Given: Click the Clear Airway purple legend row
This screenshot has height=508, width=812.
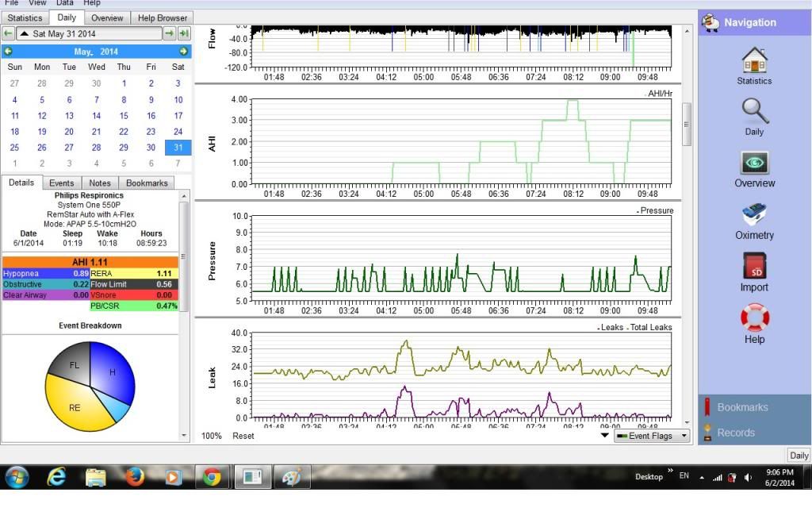Looking at the screenshot, I should tap(46, 295).
